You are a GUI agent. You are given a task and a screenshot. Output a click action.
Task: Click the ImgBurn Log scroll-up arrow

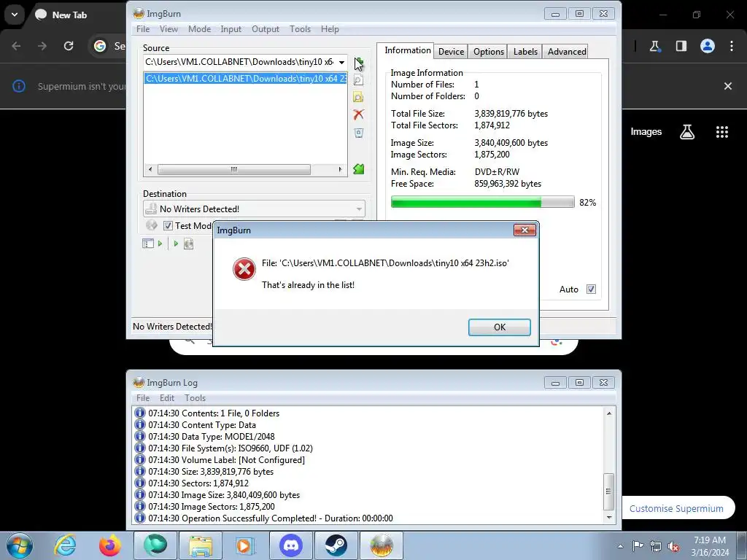pos(609,413)
